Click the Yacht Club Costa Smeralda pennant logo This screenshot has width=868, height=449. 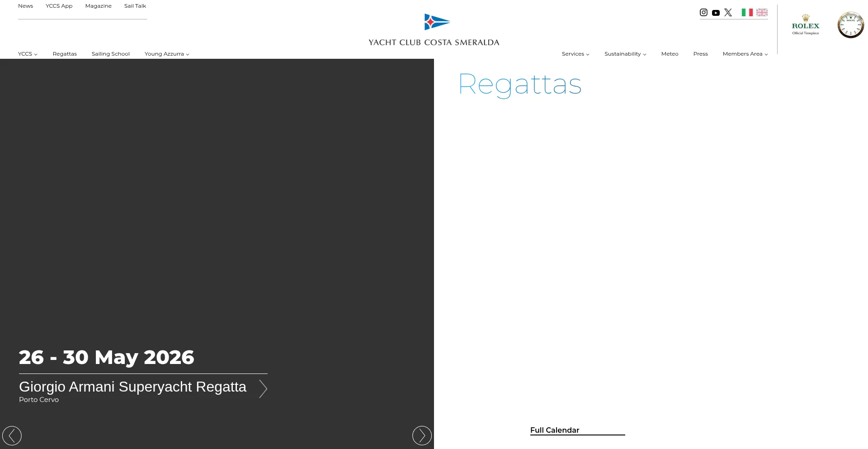point(437,22)
